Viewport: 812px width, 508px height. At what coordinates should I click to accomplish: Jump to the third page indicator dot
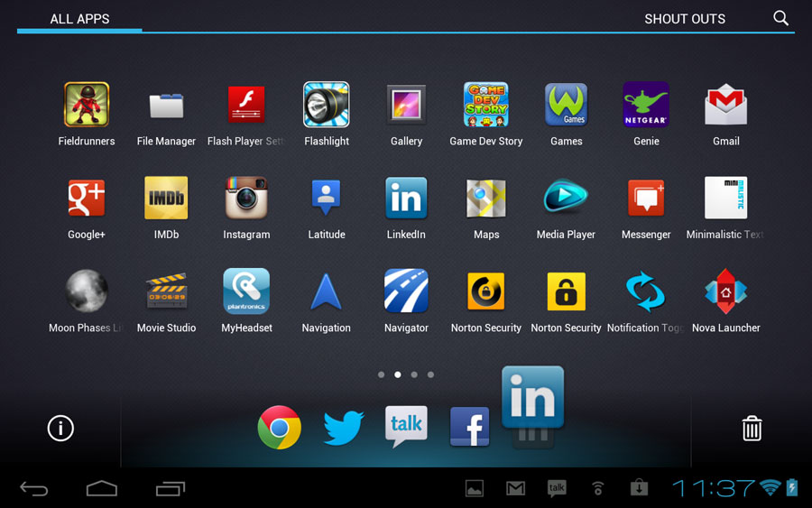click(x=414, y=374)
